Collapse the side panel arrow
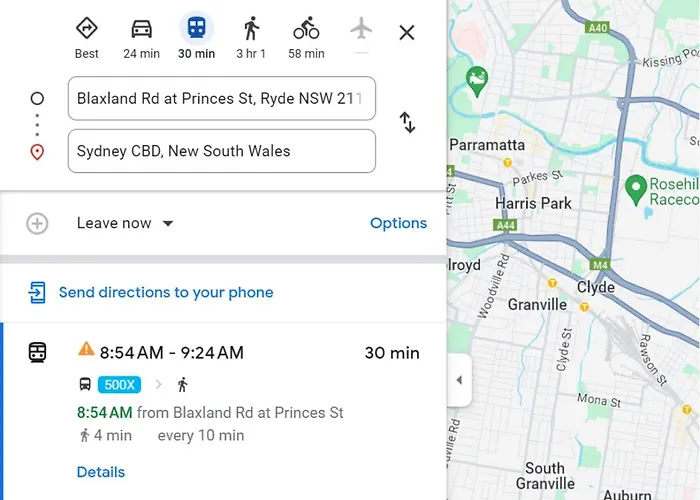 tap(459, 380)
